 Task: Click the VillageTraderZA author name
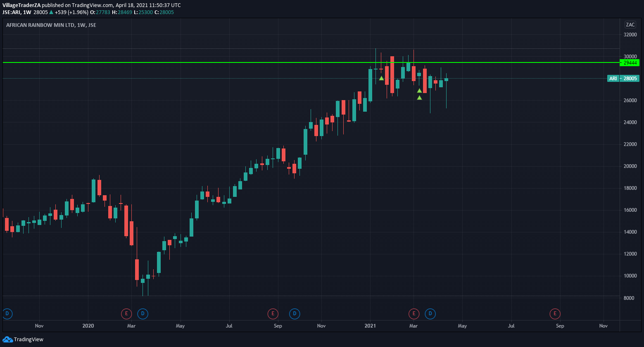coord(21,5)
